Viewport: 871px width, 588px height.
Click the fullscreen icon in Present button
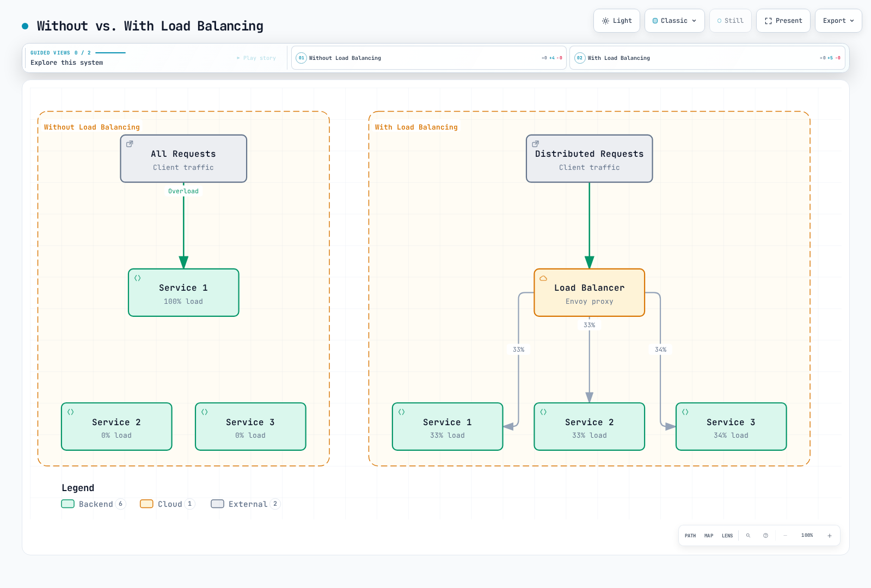click(768, 21)
